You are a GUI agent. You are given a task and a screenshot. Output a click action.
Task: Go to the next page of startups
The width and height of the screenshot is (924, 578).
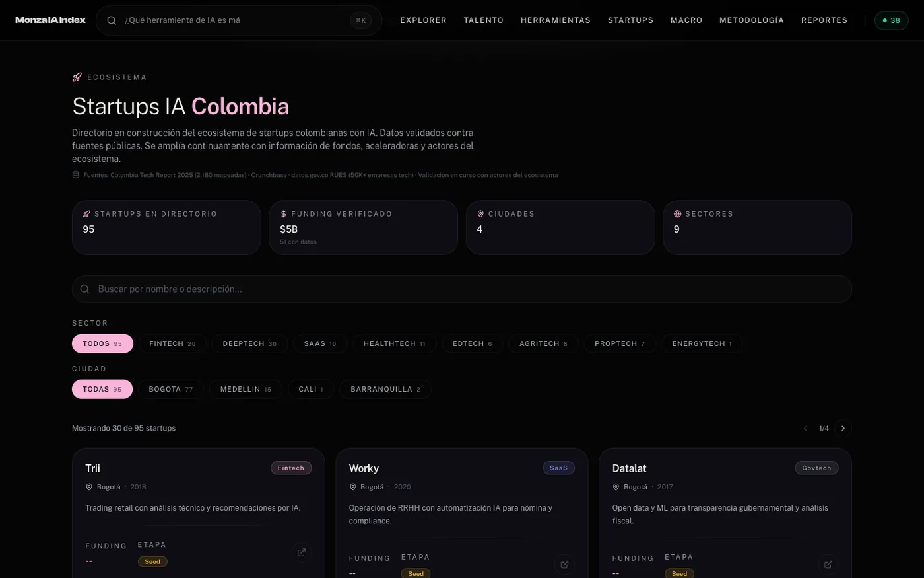(843, 428)
